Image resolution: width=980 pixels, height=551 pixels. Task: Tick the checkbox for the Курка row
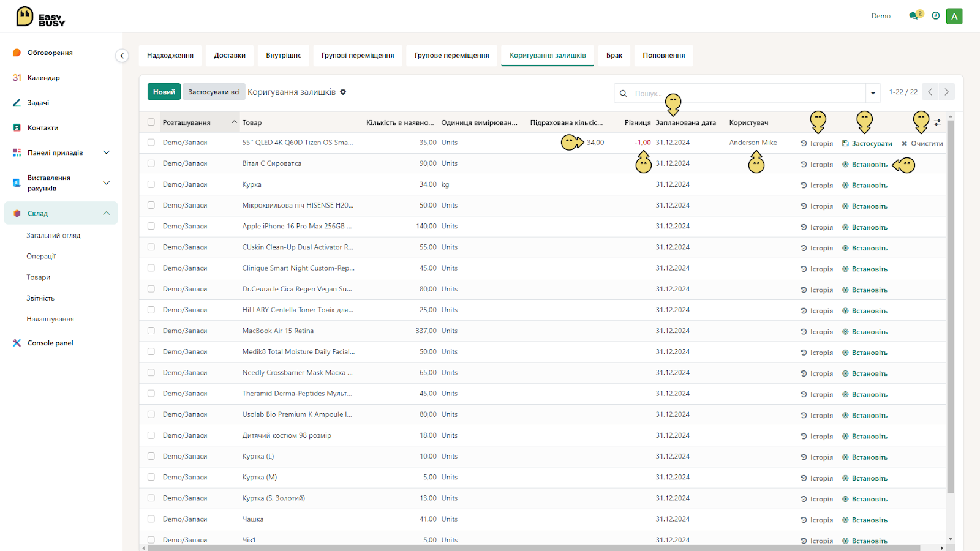[151, 184]
